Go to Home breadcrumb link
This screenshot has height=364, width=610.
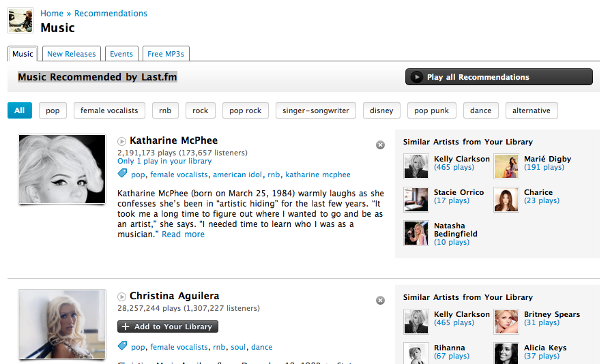coord(52,13)
